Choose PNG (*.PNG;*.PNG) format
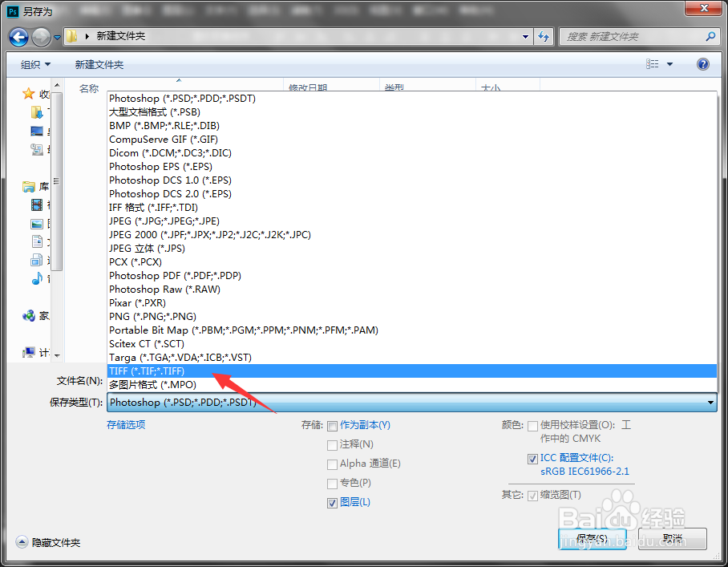This screenshot has height=567, width=728. click(412, 316)
